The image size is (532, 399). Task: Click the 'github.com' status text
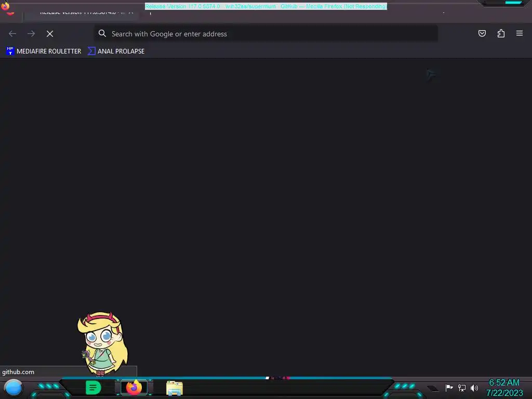pos(18,372)
